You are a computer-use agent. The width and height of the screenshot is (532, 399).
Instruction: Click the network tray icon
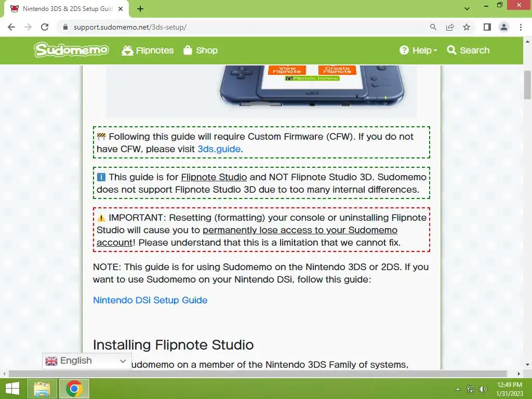[470, 389]
